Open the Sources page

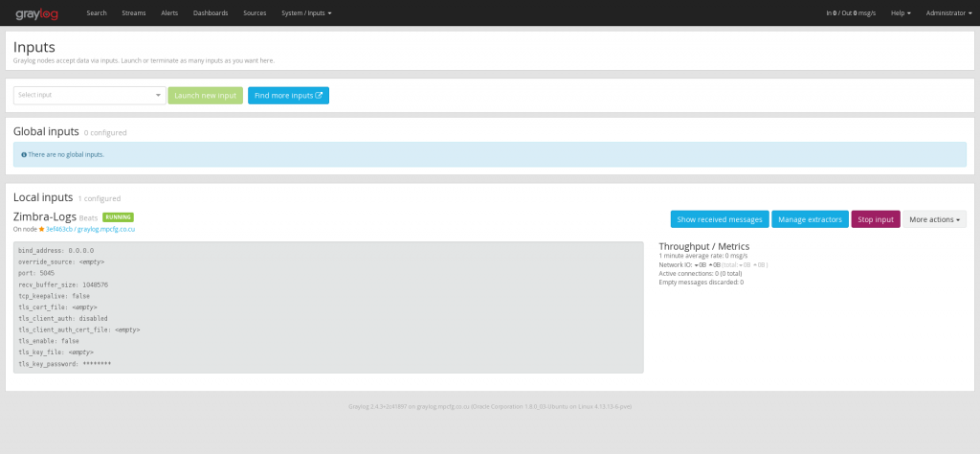pyautogui.click(x=255, y=13)
